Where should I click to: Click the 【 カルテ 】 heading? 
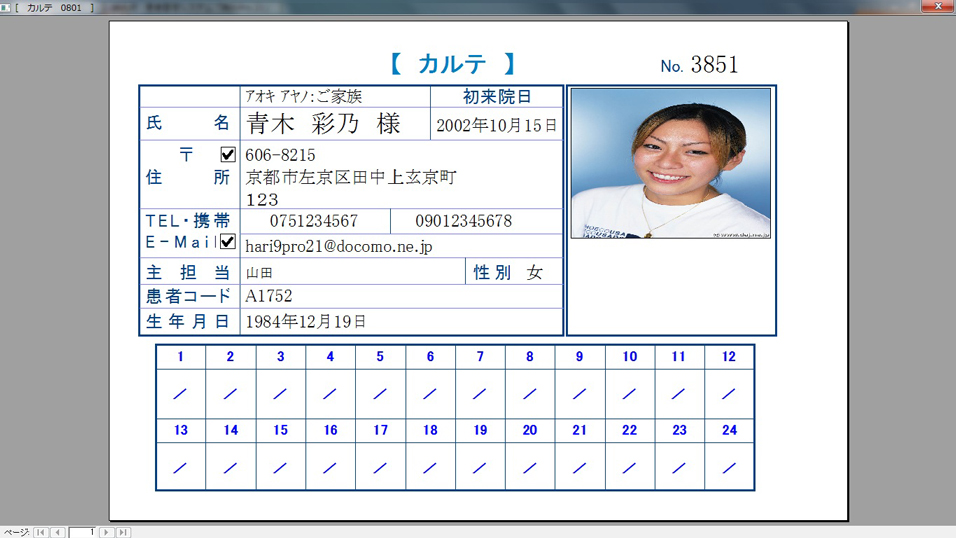click(452, 63)
